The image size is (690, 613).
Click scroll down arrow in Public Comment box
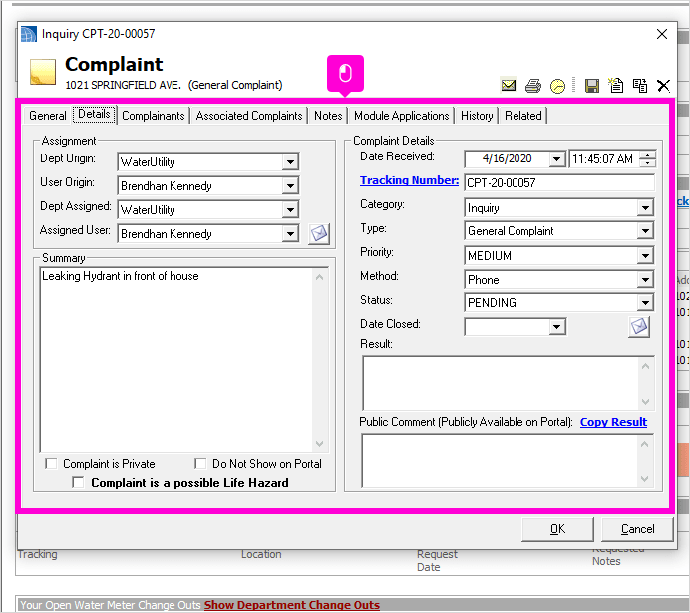click(645, 478)
